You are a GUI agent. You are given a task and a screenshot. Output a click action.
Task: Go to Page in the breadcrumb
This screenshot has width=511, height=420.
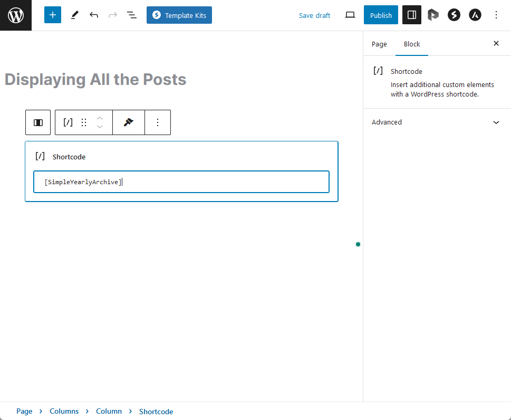click(24, 411)
